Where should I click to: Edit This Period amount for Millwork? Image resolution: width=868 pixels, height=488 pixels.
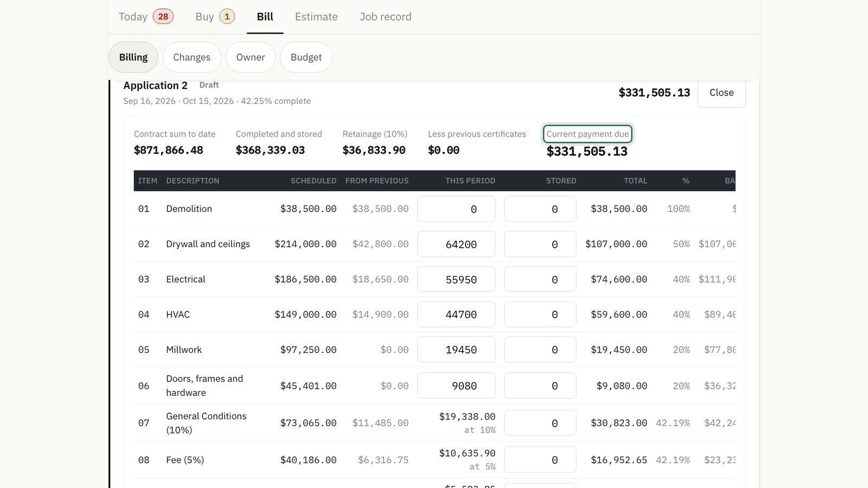coord(456,350)
